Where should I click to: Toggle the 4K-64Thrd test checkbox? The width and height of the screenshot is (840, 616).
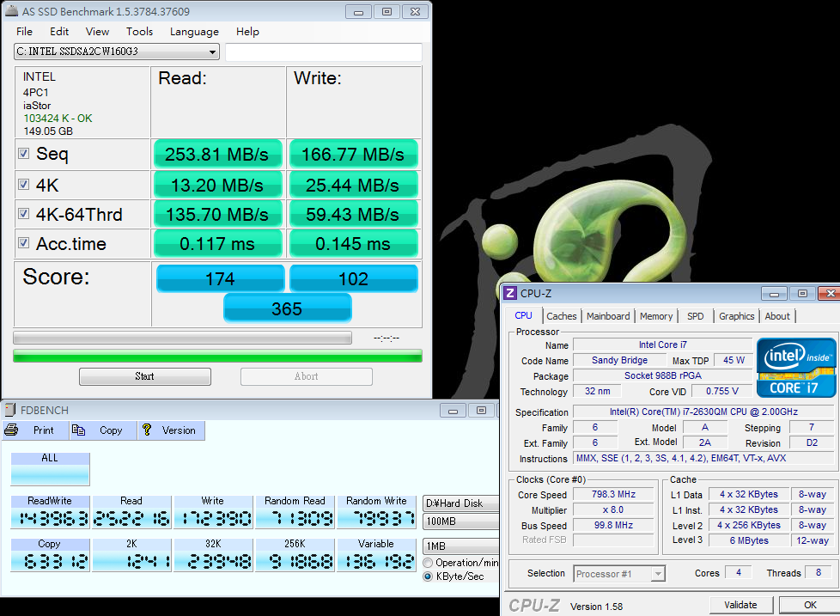pyautogui.click(x=23, y=214)
